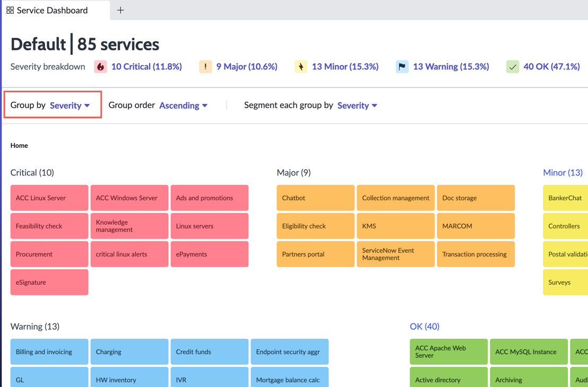Select the Knowledge management tile

(129, 226)
